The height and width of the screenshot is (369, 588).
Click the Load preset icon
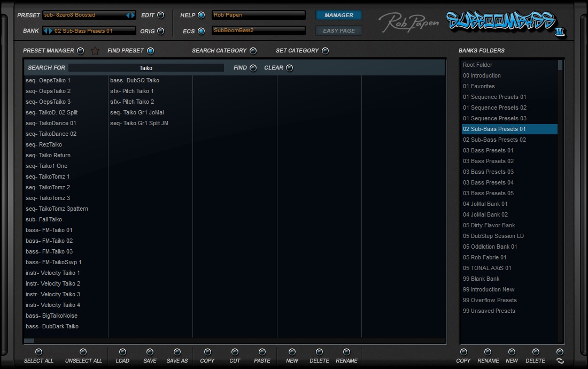pos(122,353)
